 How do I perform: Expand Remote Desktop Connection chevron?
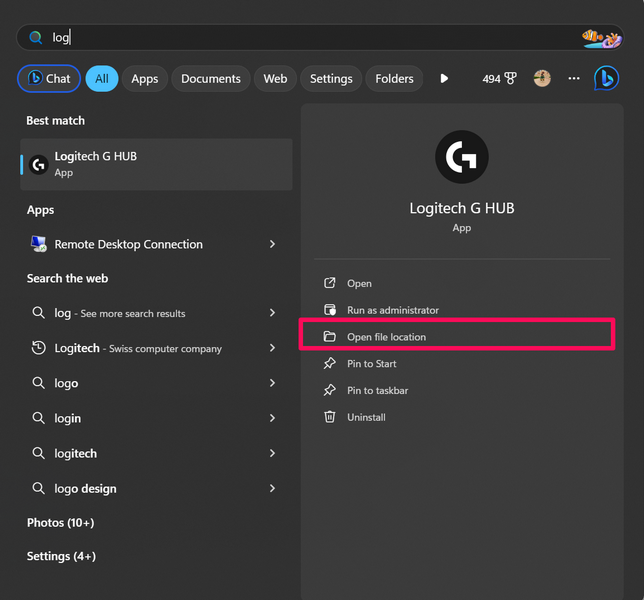(272, 244)
